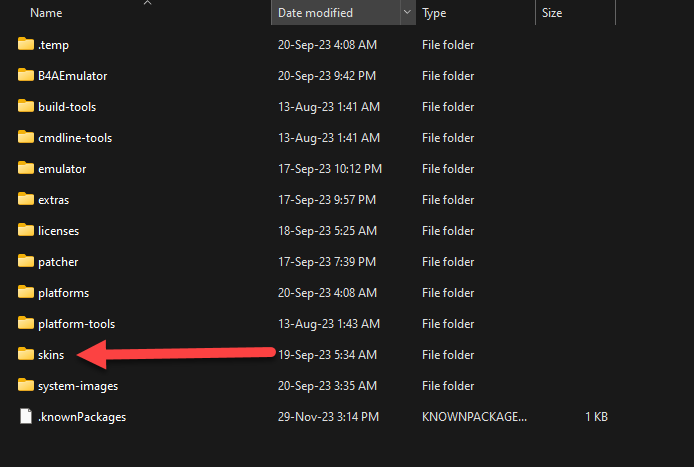Click the date 18-Sep-23 5:25 AM

pyautogui.click(x=328, y=231)
